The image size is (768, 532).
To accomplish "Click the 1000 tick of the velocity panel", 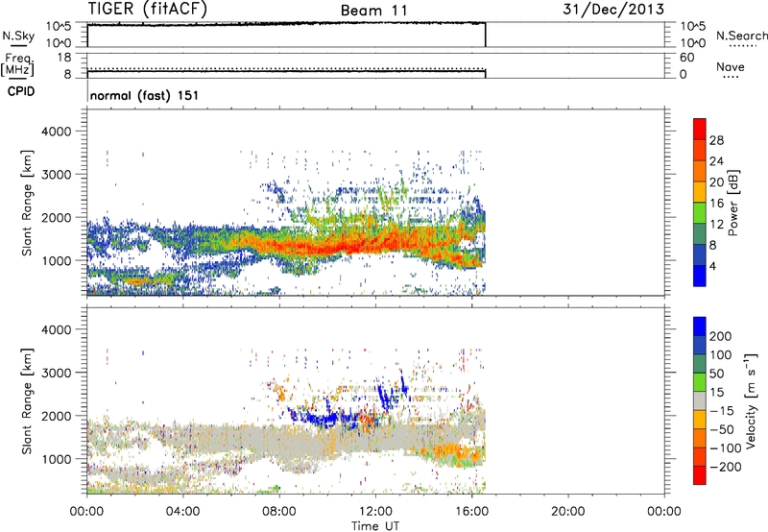I will click(x=56, y=459).
